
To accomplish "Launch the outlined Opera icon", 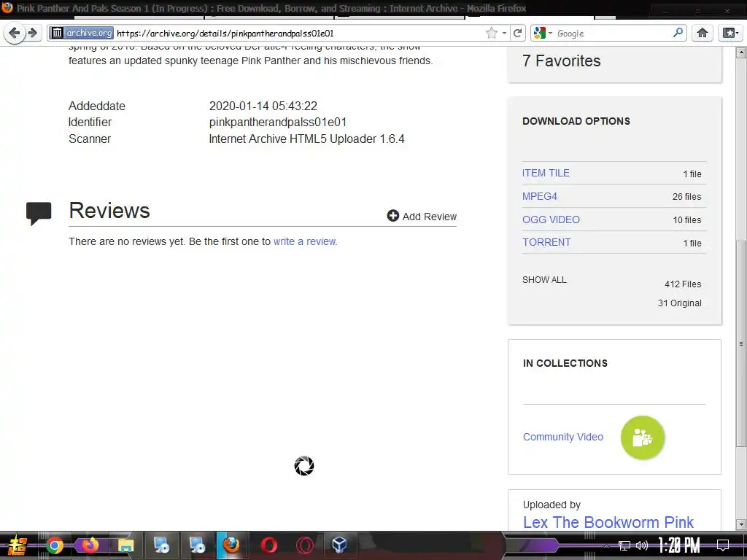I will (x=305, y=545).
